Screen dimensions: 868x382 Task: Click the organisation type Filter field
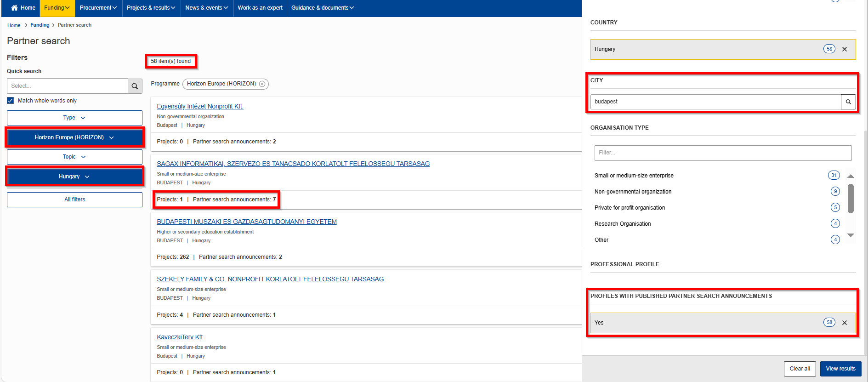(x=723, y=153)
